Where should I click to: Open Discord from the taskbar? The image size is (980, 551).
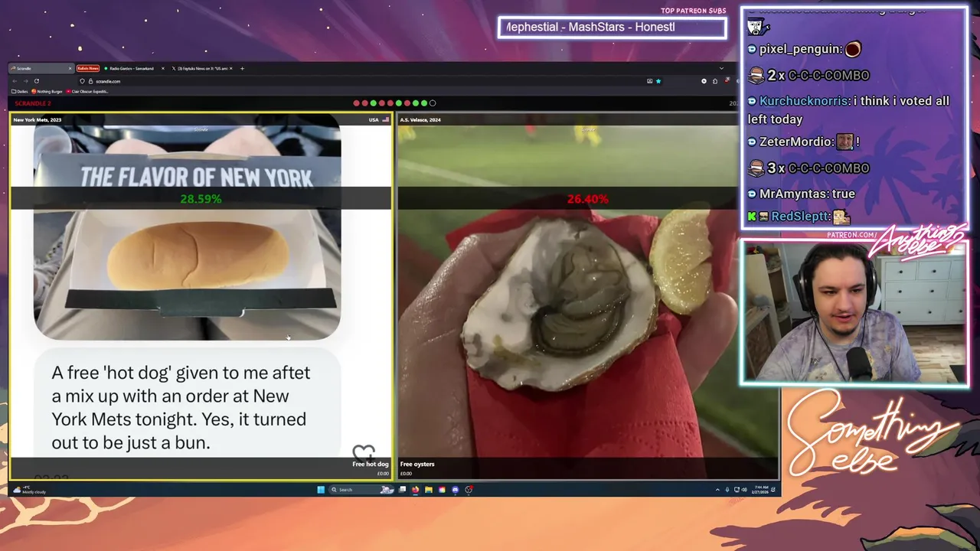[456, 490]
